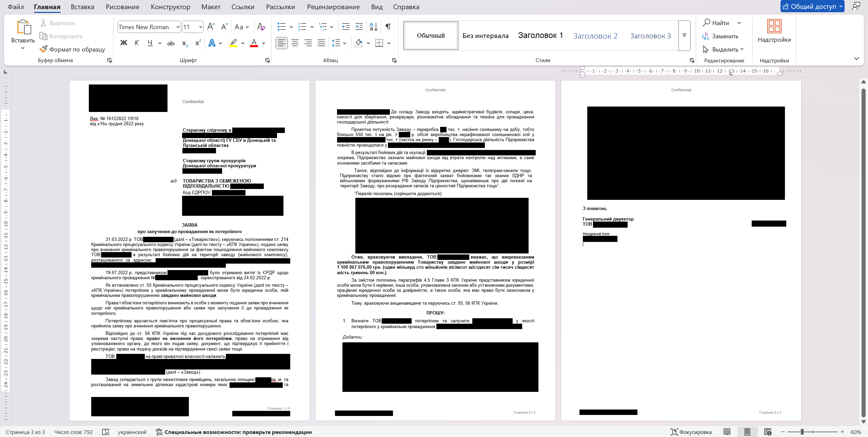Open the Вставка ribbon tab
The height and width of the screenshot is (437, 868).
82,7
